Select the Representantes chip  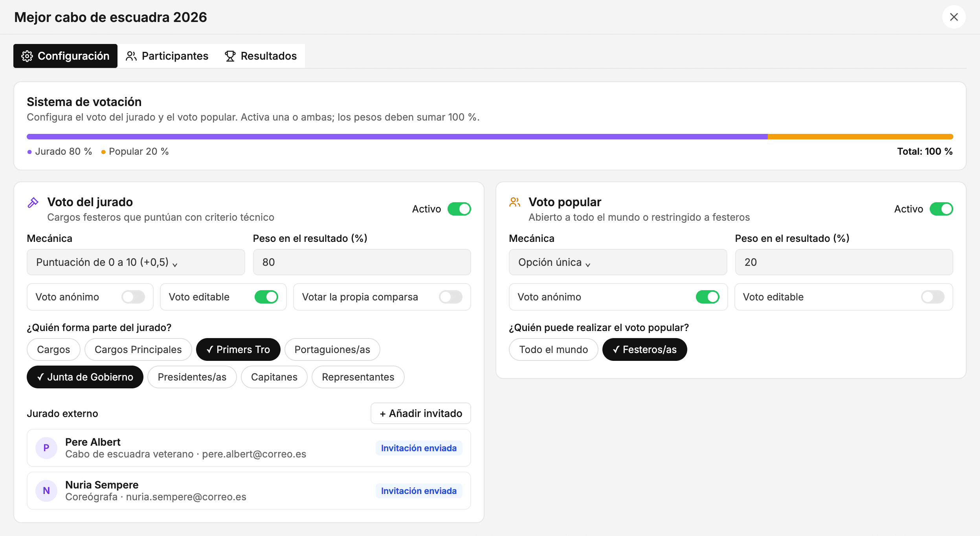pos(358,377)
